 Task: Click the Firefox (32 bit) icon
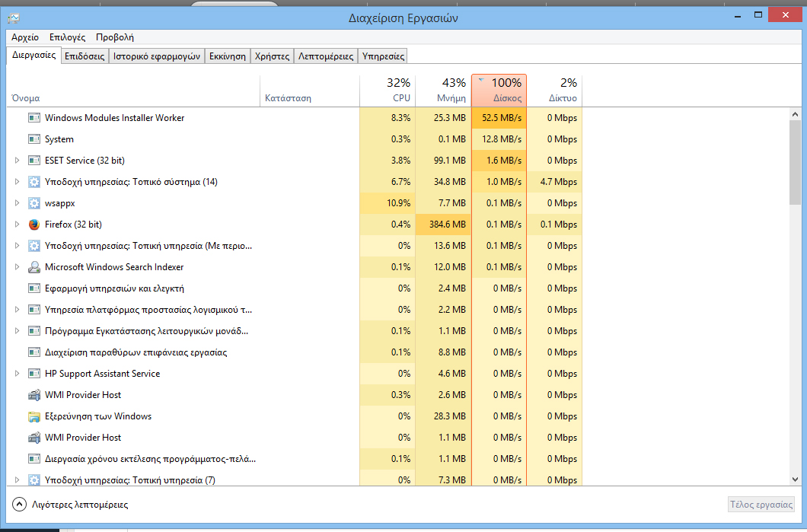point(34,225)
